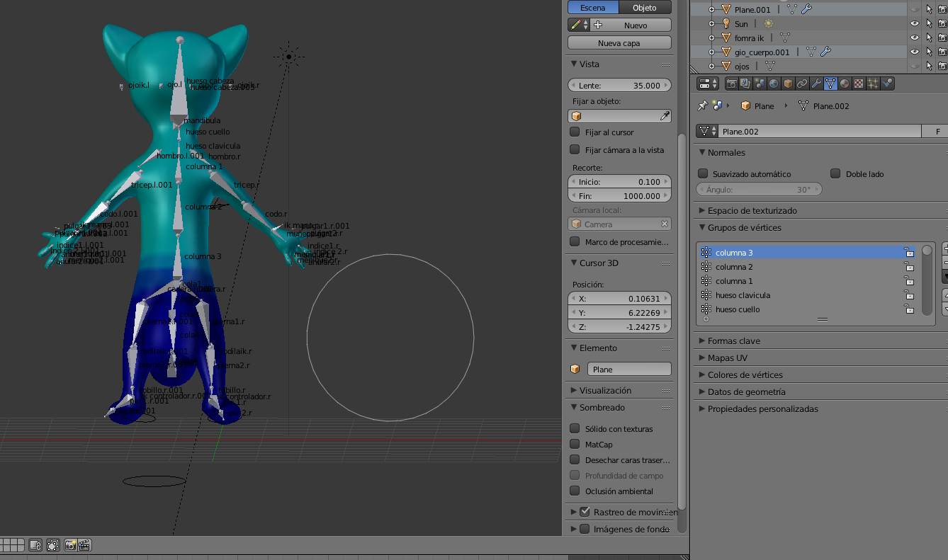Click the OpenGL render animation clapperboard icon
Viewport: 948px width, 560px height.
[x=84, y=545]
